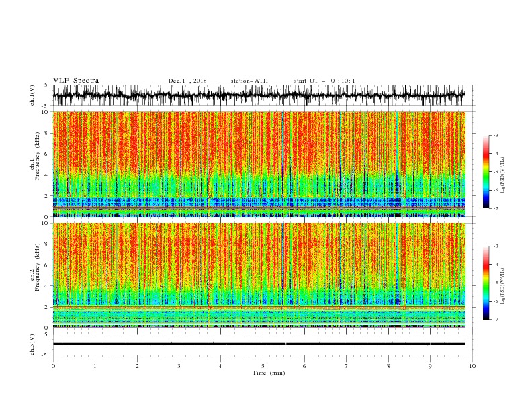Click the time axis tick label '0'
This screenshot has height=411, width=532.
point(53,366)
